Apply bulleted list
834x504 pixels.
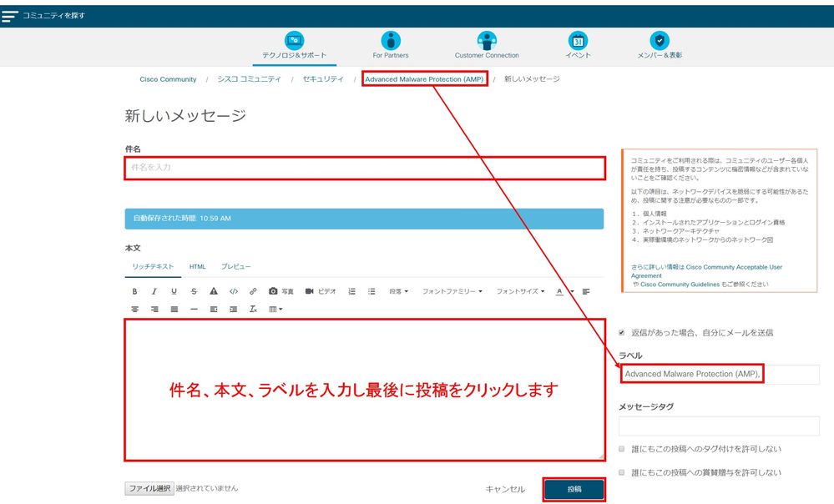pyautogui.click(x=372, y=291)
